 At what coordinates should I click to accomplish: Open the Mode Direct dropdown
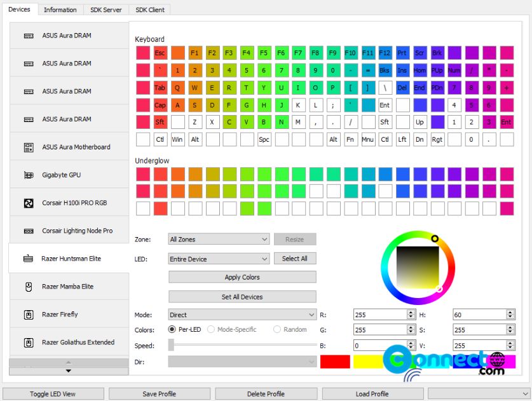pyautogui.click(x=242, y=315)
